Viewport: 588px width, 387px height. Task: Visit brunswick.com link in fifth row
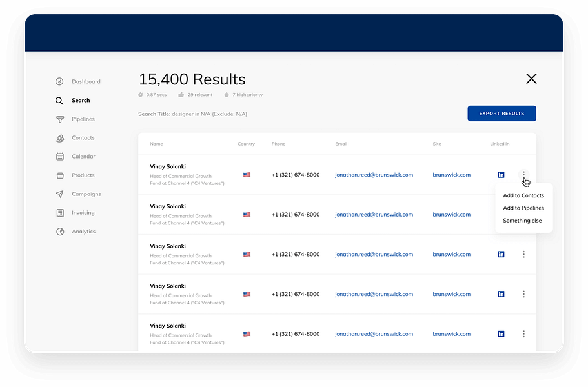click(x=452, y=334)
